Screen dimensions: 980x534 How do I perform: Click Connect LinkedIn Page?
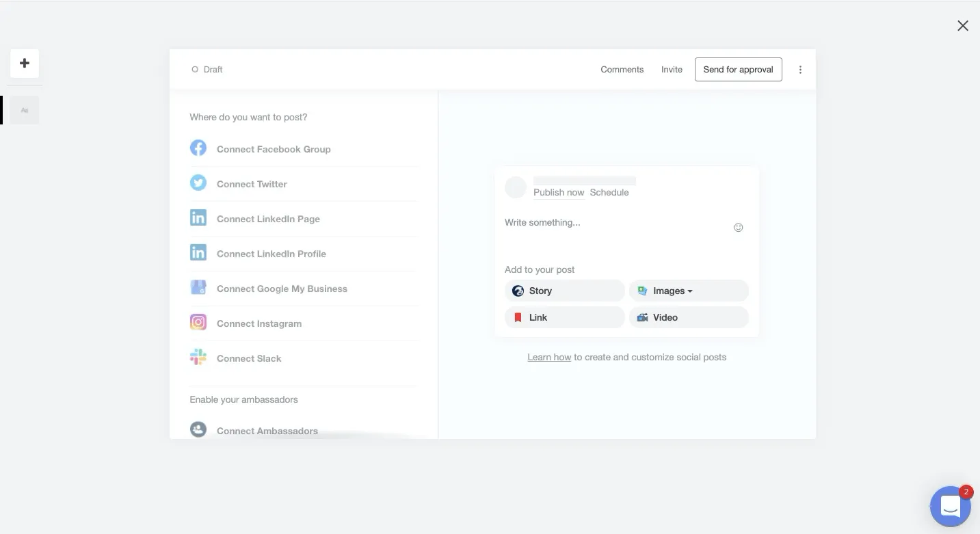pos(268,219)
